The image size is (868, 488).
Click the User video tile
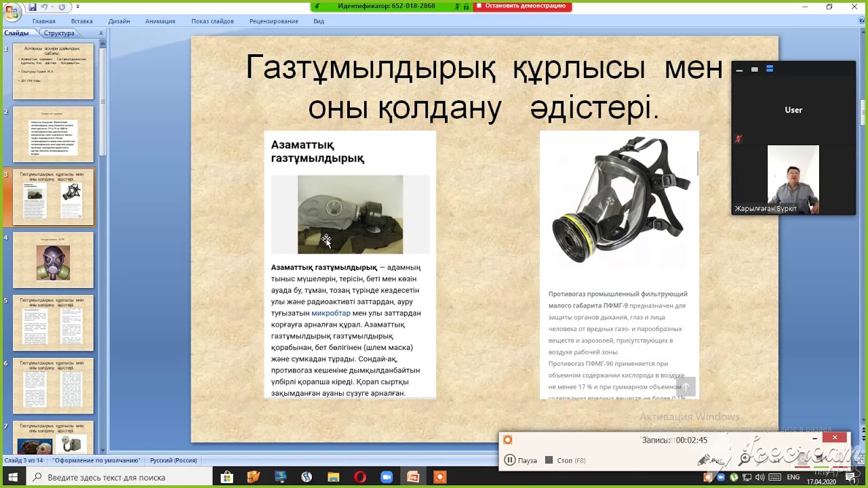(x=793, y=110)
